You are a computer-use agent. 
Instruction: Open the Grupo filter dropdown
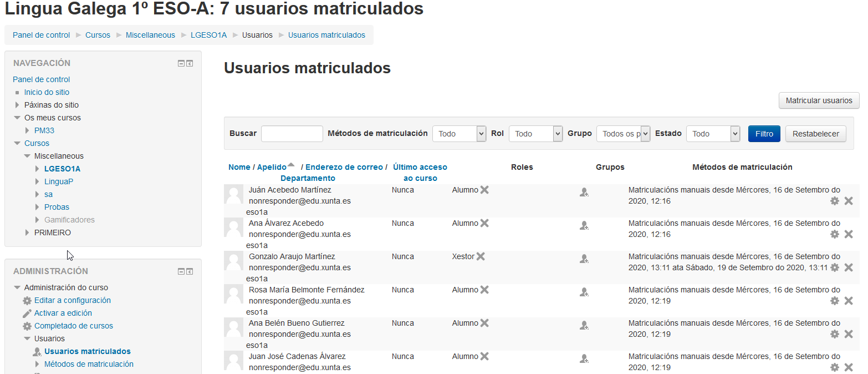[622, 134]
